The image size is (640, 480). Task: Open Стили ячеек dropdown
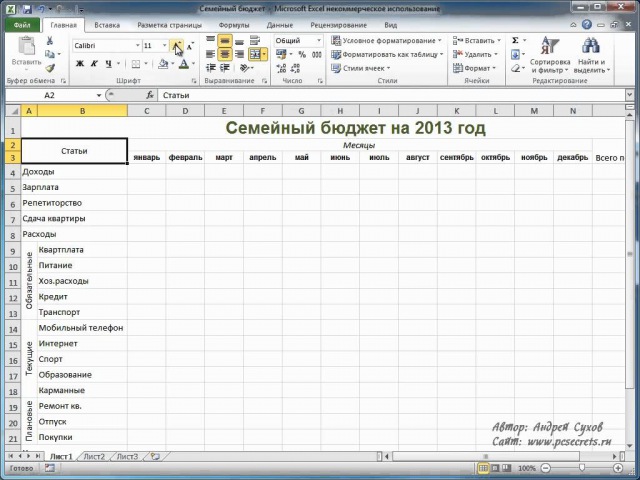(x=361, y=68)
